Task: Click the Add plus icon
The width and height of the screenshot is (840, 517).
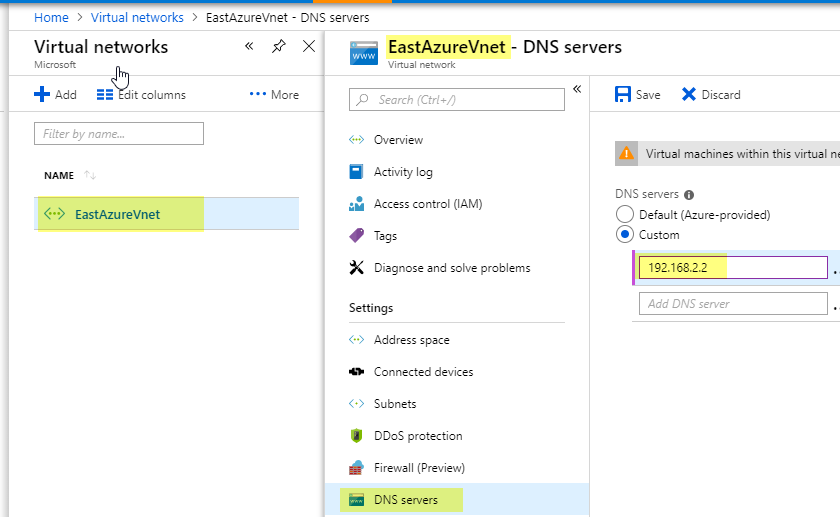Action: [x=42, y=94]
